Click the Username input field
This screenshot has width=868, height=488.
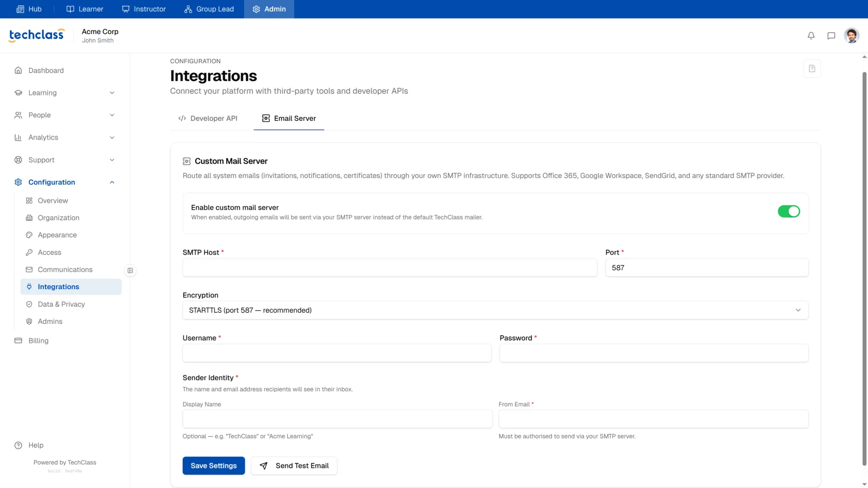(337, 353)
